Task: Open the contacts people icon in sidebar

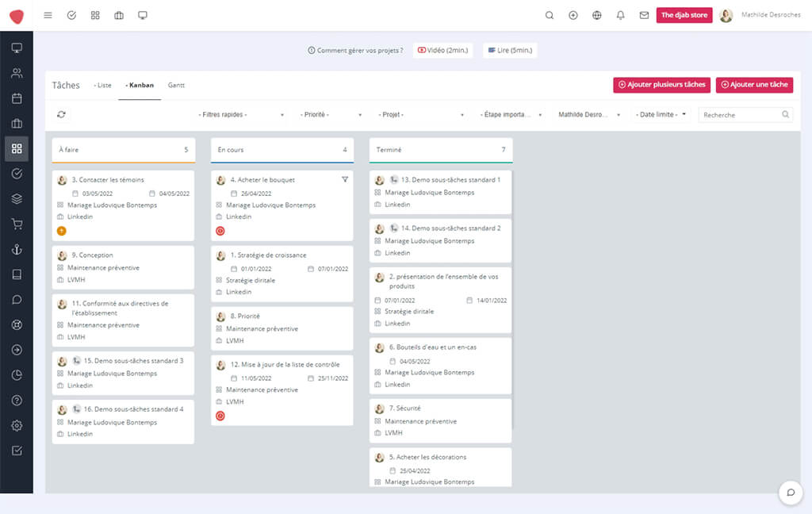Action: 17,73
